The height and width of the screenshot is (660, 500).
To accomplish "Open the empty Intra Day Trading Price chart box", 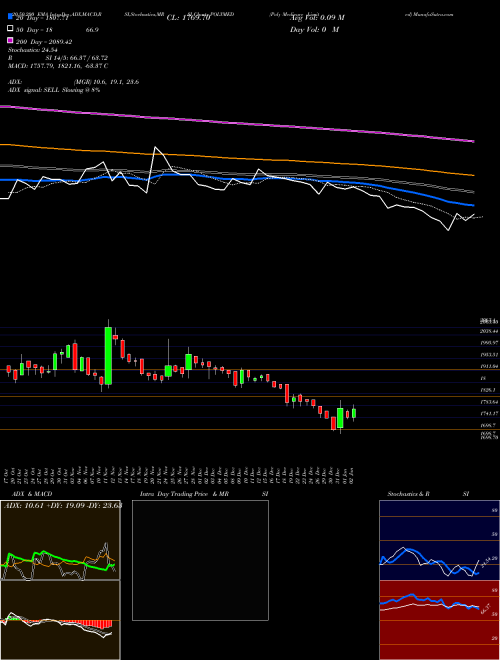I will [200, 560].
